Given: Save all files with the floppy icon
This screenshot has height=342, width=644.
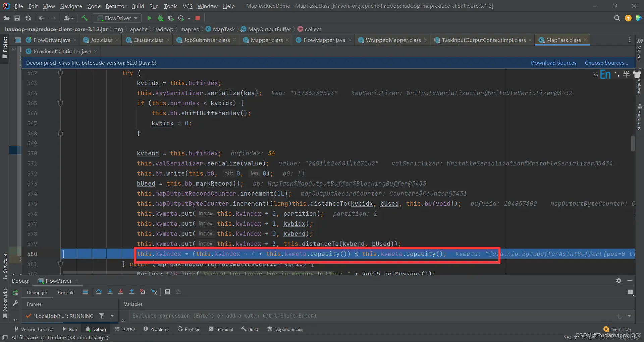Looking at the screenshot, I should (x=17, y=18).
